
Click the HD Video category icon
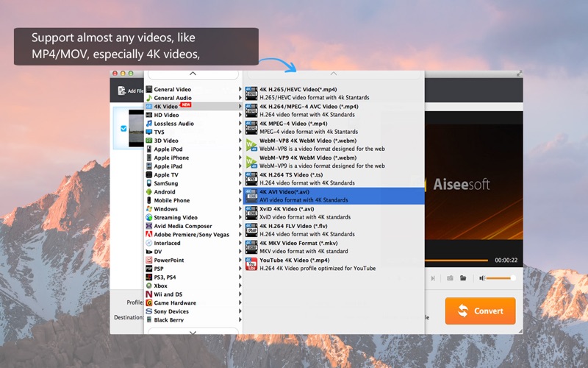click(x=149, y=115)
